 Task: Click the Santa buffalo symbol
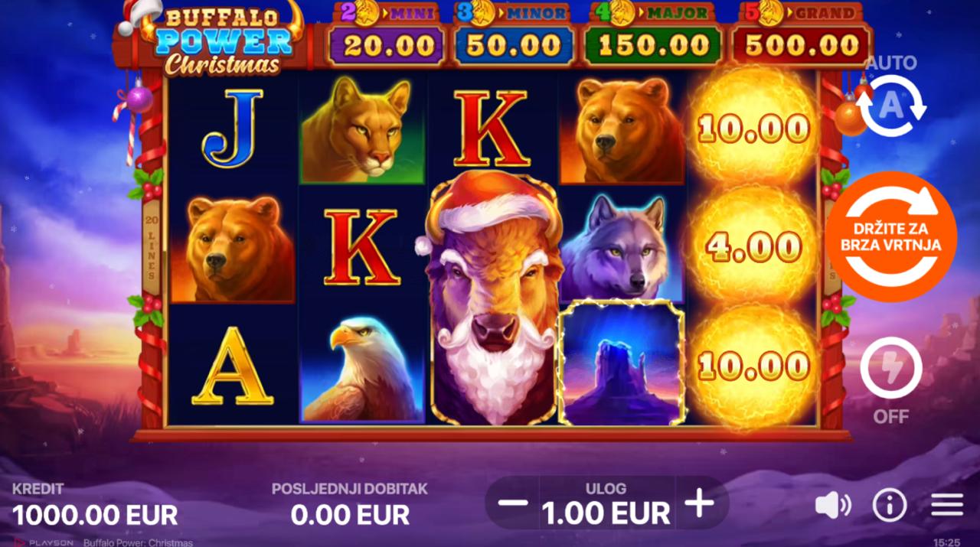(x=494, y=298)
